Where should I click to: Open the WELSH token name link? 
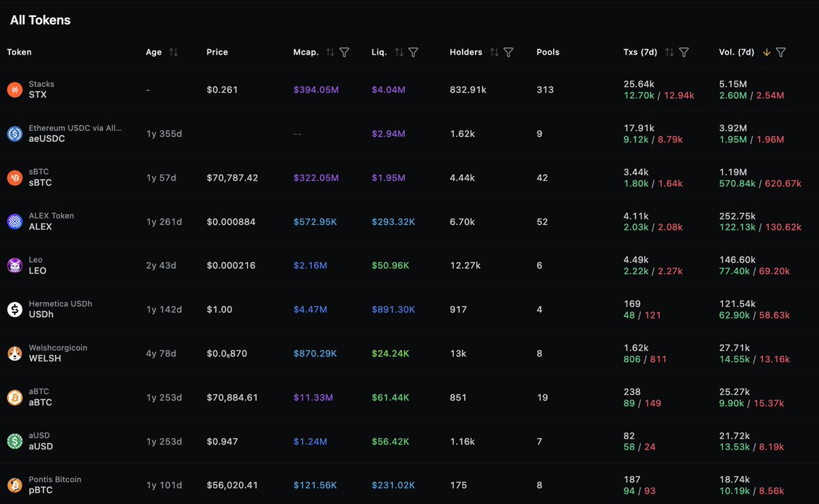pos(45,358)
